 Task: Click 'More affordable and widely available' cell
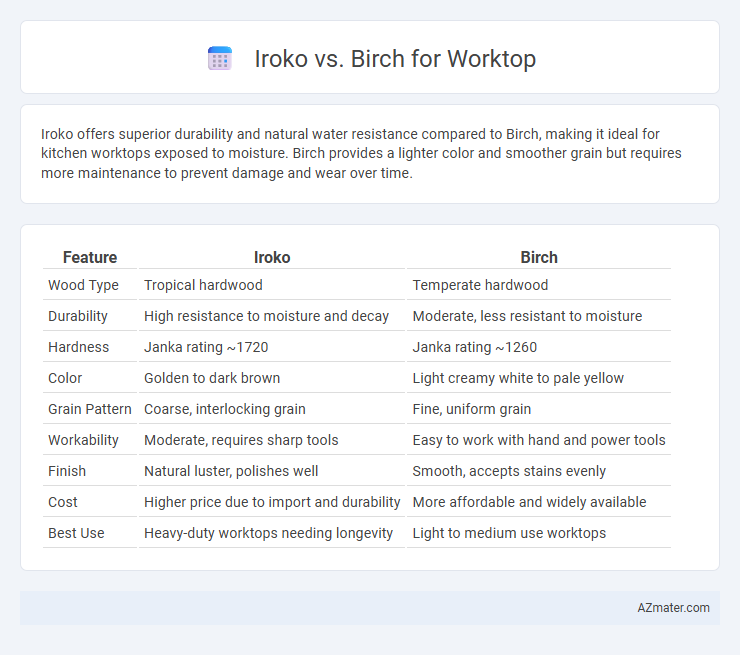point(530,502)
